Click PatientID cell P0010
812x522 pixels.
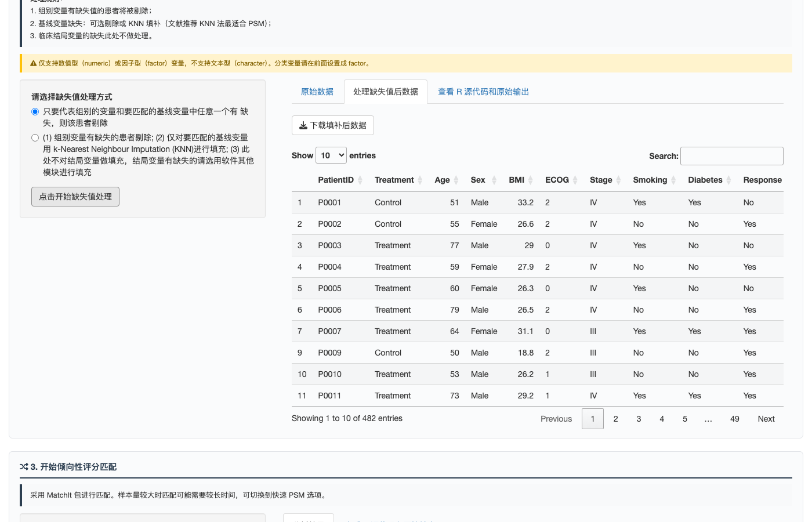click(x=329, y=374)
